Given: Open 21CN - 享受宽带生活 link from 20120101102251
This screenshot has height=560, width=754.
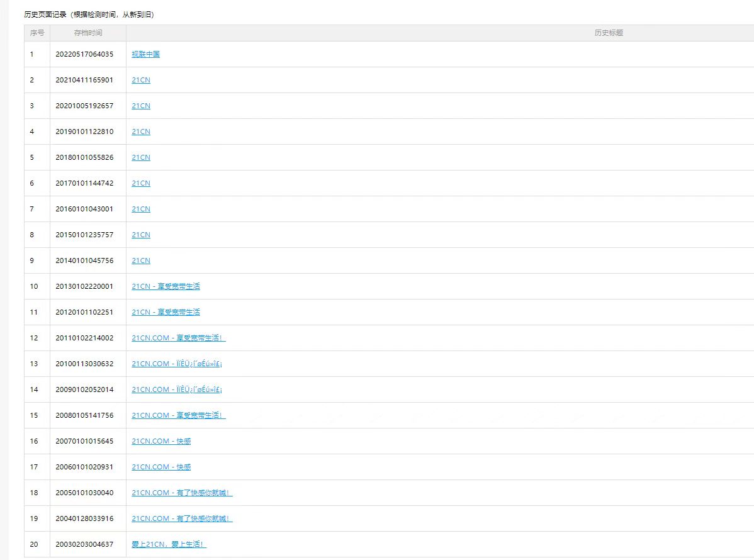Looking at the screenshot, I should tap(166, 312).
